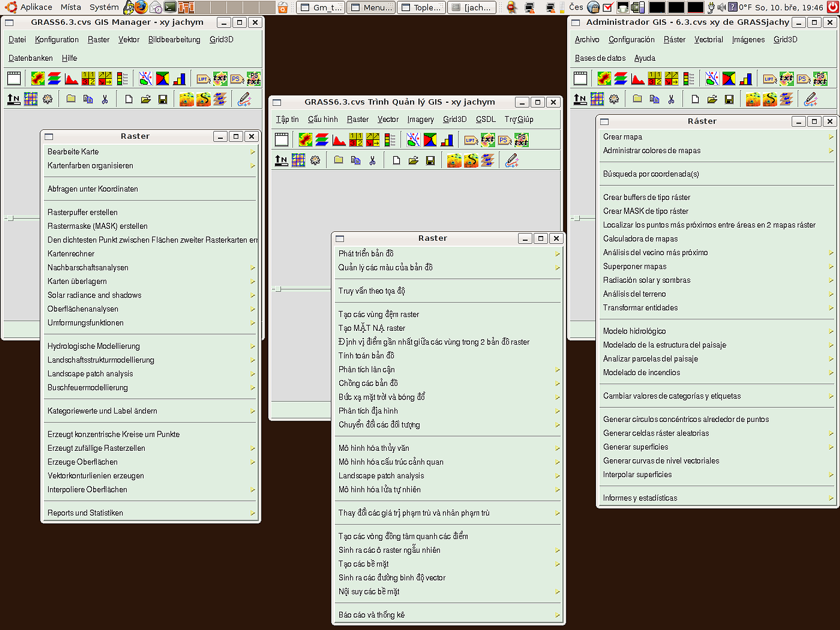
Task: Click the scissors icon in German GIS Manager
Action: point(105,99)
